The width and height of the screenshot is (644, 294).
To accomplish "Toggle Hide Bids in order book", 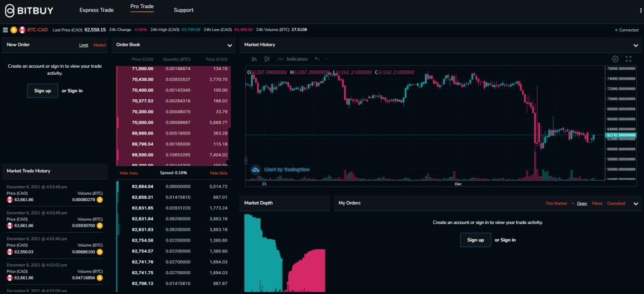I will click(218, 173).
